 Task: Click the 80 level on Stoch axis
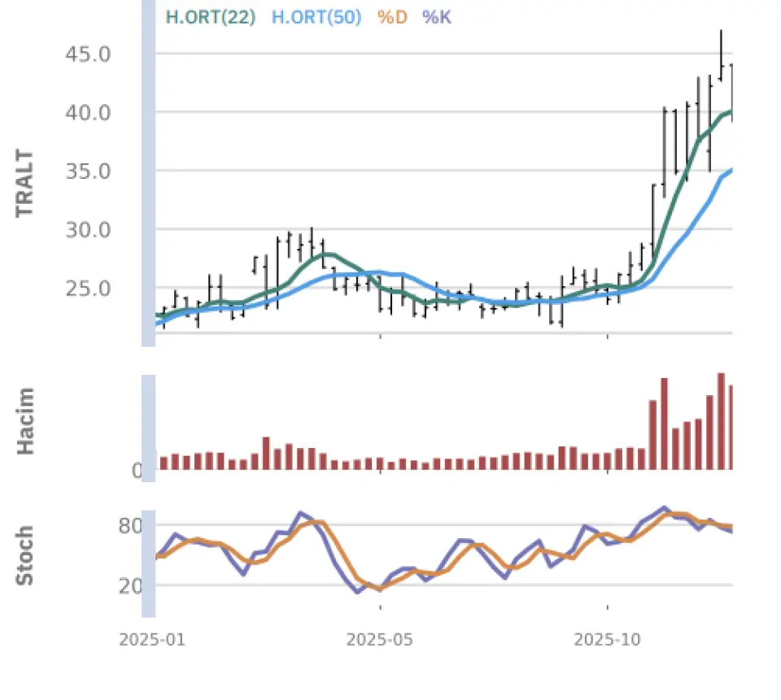click(x=130, y=526)
